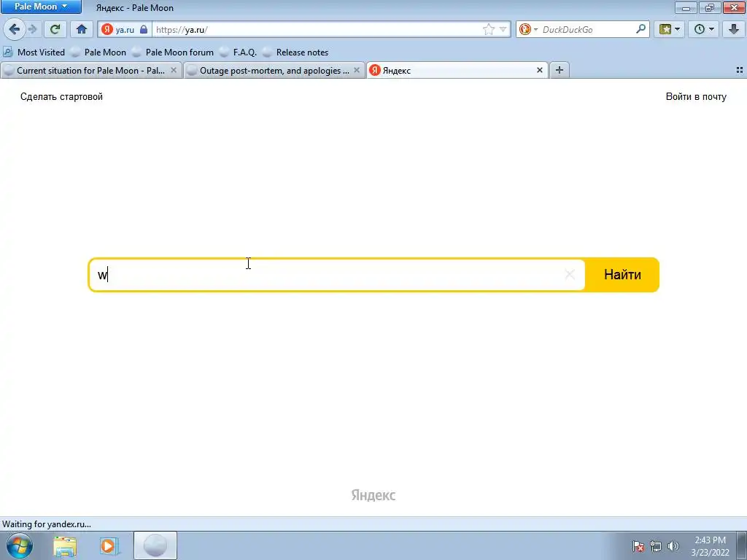747x560 pixels.
Task: Open the network status tray icon
Action: click(656, 546)
